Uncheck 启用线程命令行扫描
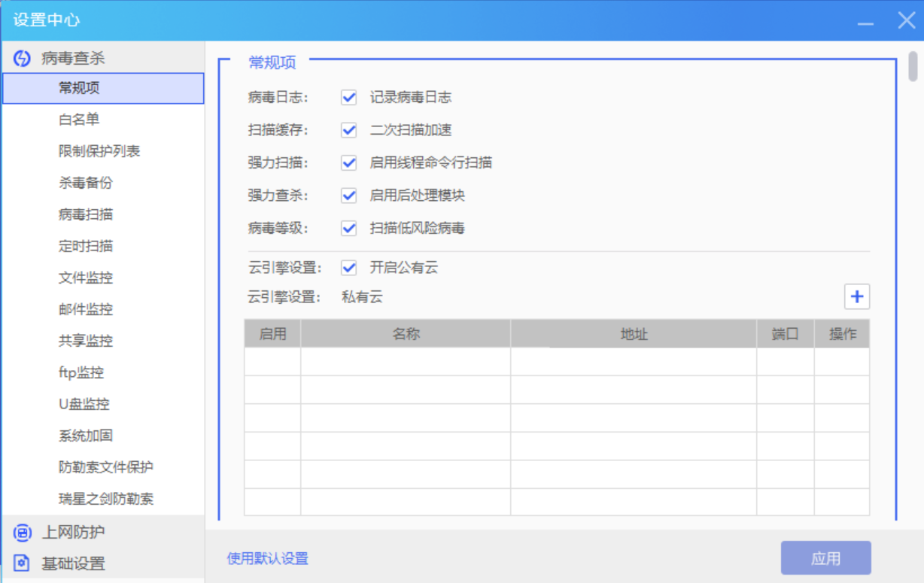 348,162
